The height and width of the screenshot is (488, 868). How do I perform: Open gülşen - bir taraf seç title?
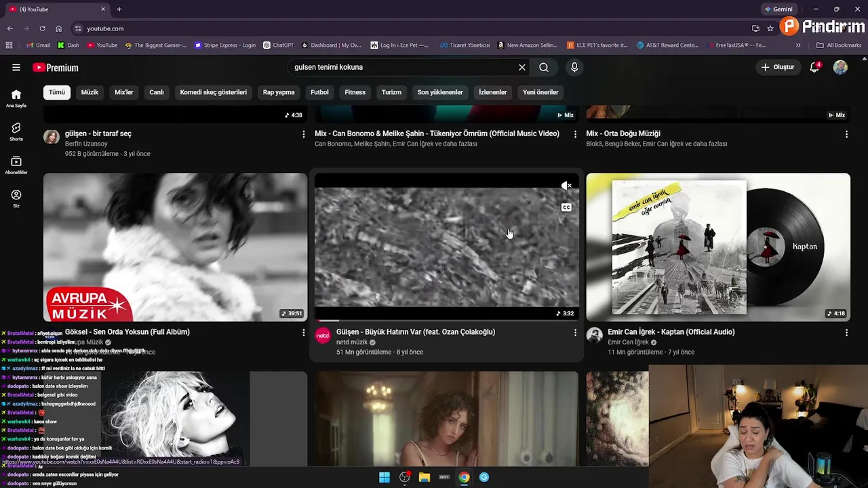point(98,134)
